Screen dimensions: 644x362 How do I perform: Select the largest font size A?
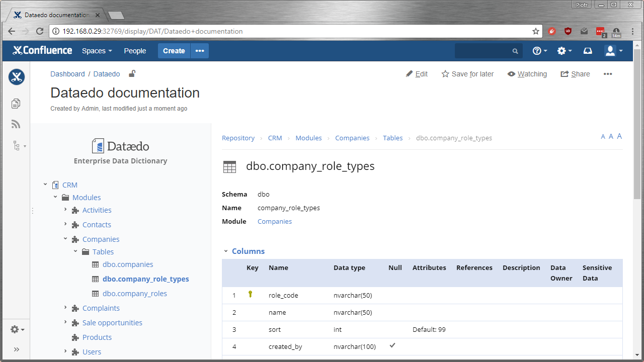[619, 136]
